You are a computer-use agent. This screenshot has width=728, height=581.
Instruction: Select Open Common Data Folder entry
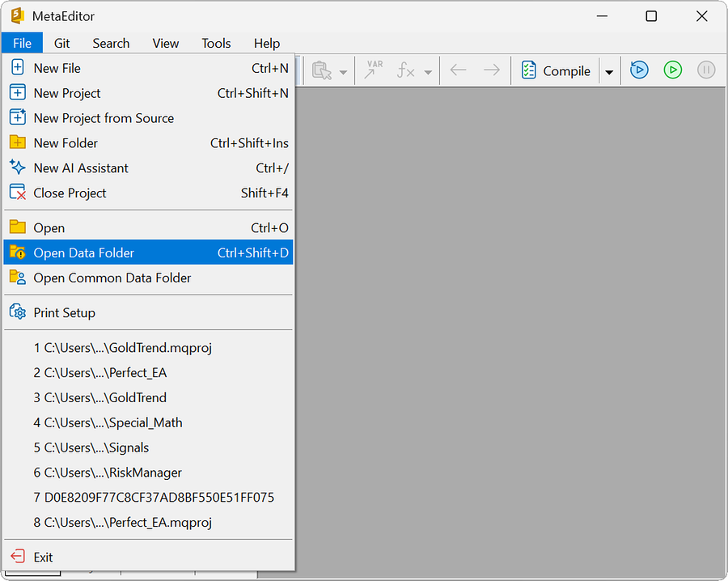click(x=149, y=278)
